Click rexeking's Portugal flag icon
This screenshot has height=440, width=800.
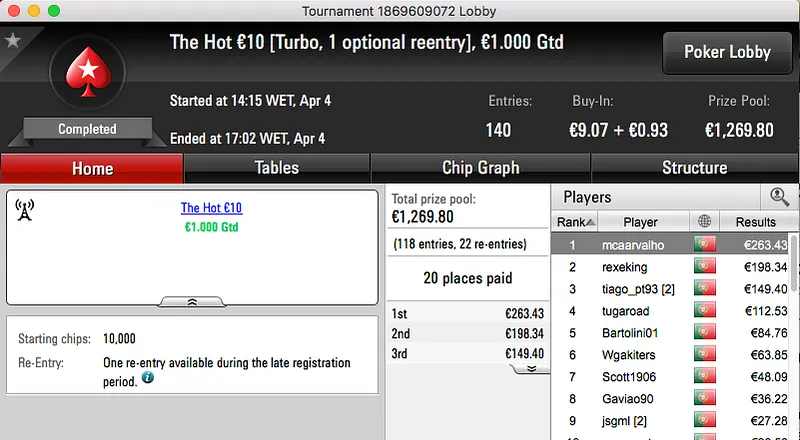click(706, 267)
